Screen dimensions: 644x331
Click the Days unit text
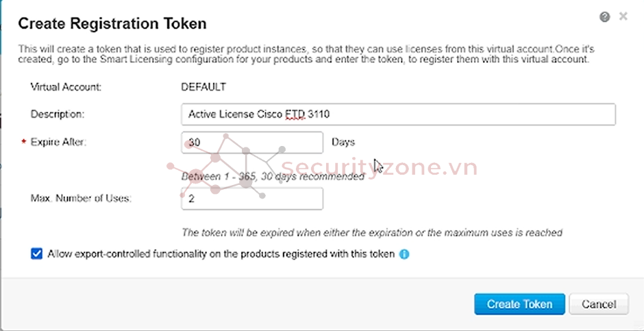[x=343, y=142]
